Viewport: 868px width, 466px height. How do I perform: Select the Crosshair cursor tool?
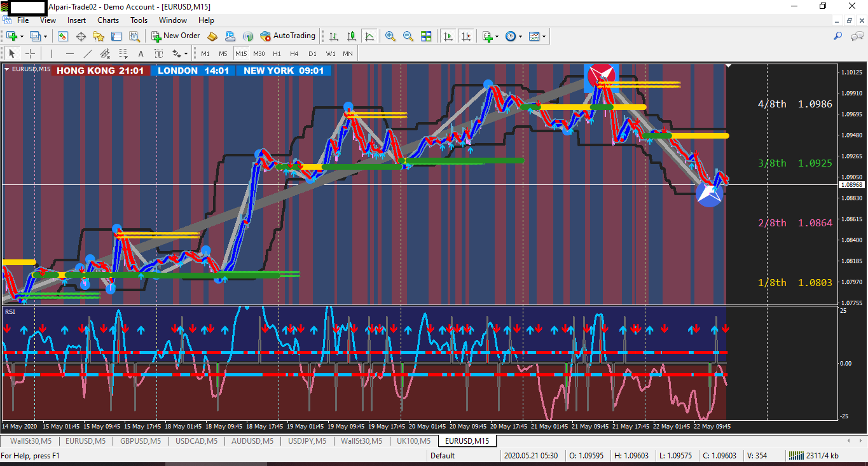click(x=30, y=53)
